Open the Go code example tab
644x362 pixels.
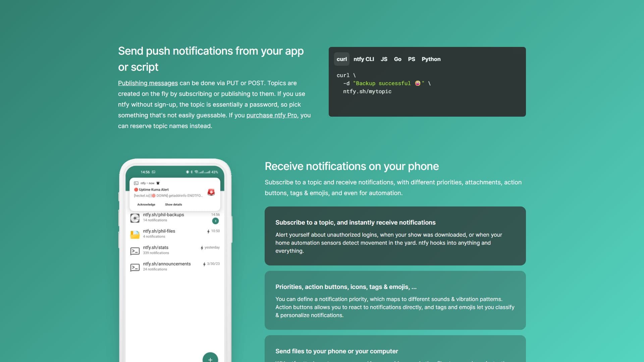pyautogui.click(x=397, y=59)
